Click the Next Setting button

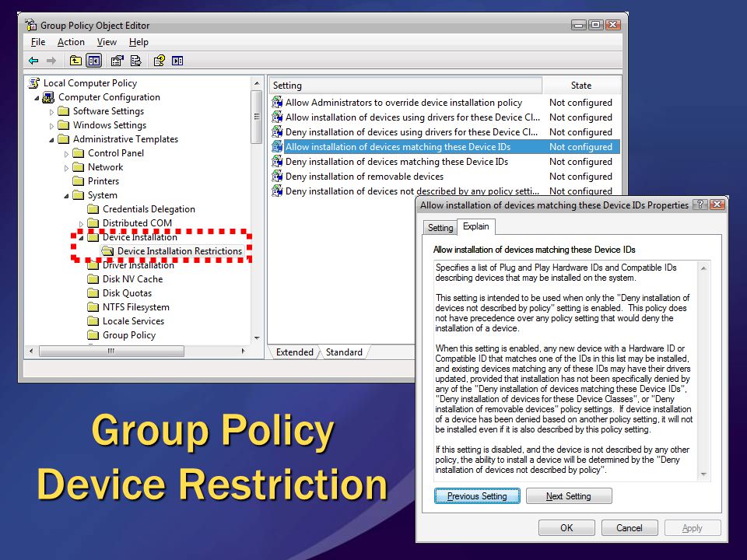click(569, 496)
